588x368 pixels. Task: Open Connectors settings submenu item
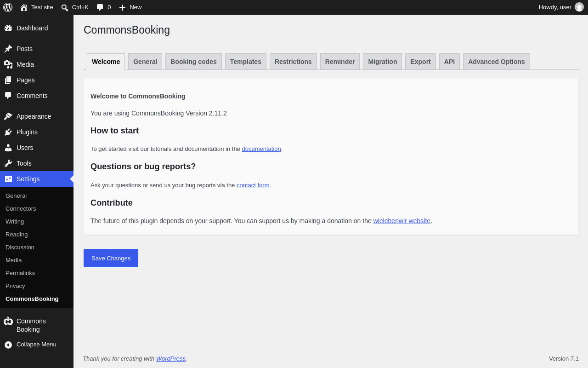pyautogui.click(x=21, y=208)
